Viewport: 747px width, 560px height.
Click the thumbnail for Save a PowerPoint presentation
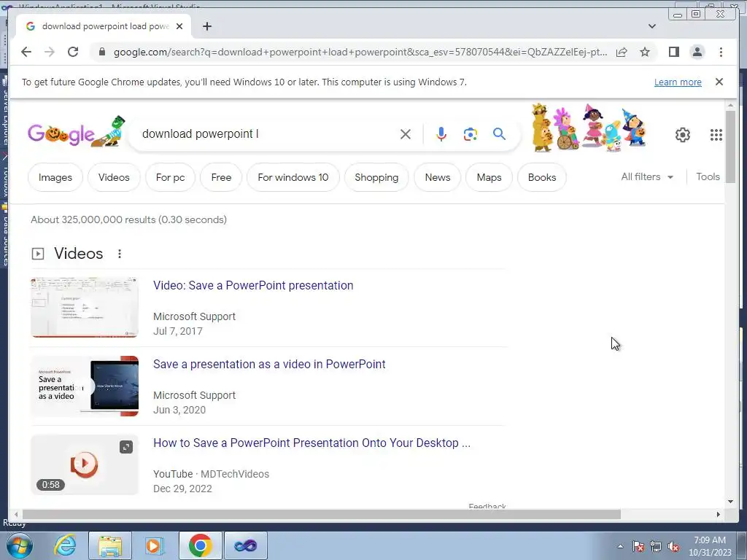pyautogui.click(x=85, y=307)
